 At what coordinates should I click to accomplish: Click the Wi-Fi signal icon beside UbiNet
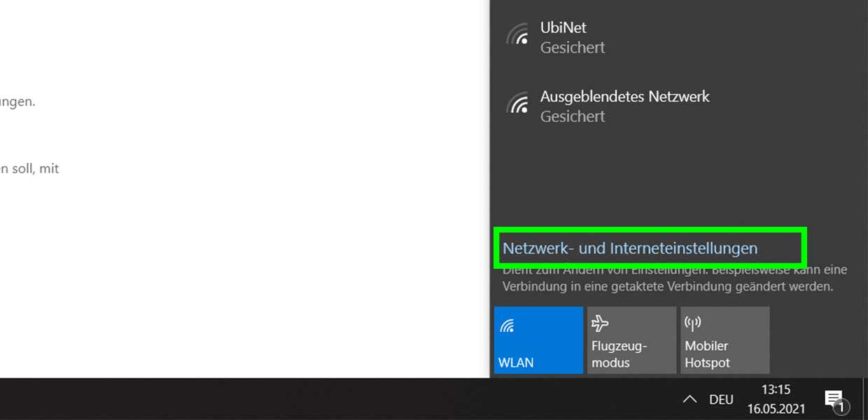(x=518, y=34)
